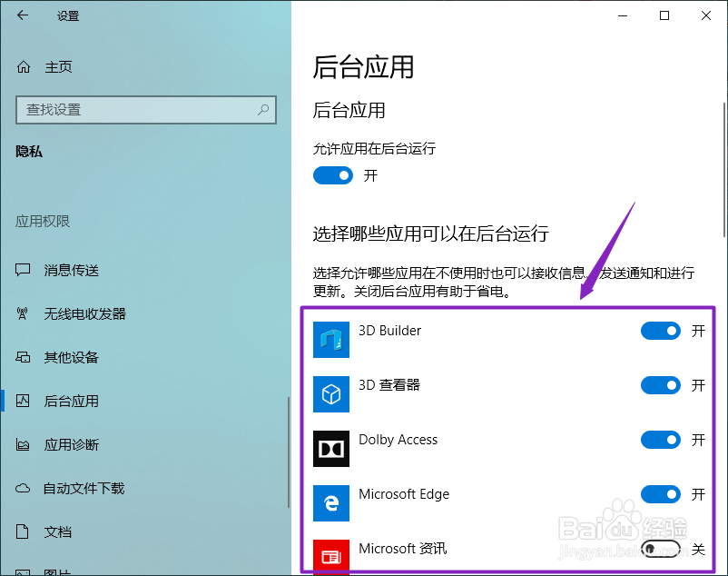Click the 3D 查看器 cube icon
This screenshot has width=728, height=576.
click(x=331, y=394)
